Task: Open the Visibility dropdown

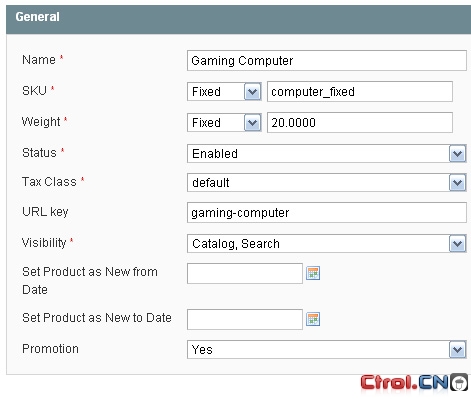Action: pos(326,244)
